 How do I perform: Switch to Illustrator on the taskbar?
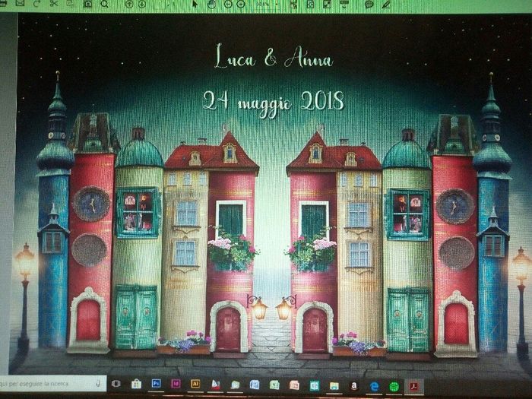click(x=195, y=385)
